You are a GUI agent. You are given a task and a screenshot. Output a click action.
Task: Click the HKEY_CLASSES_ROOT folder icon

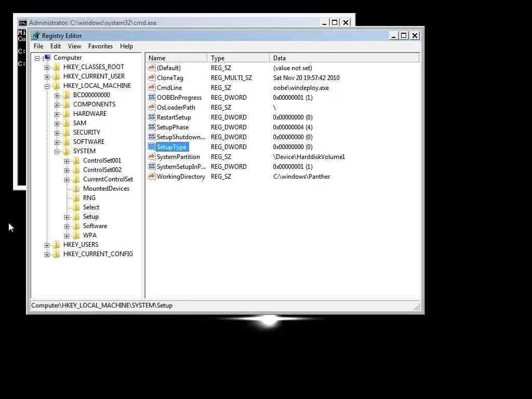57,67
